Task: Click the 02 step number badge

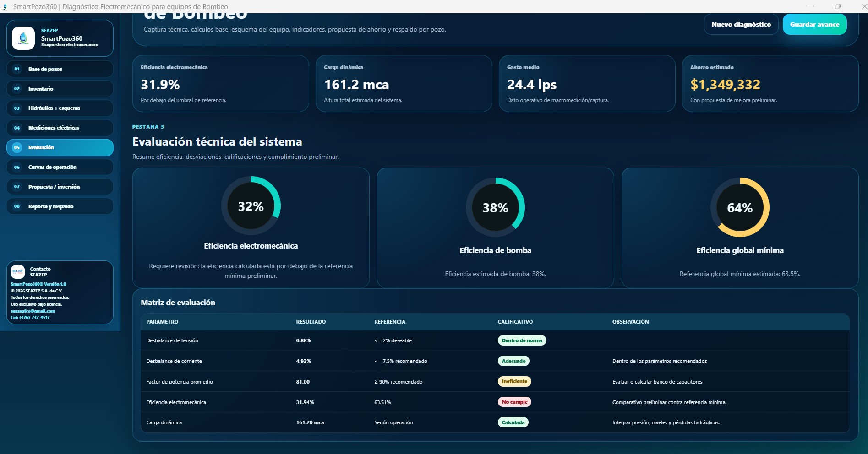Action: (x=17, y=89)
